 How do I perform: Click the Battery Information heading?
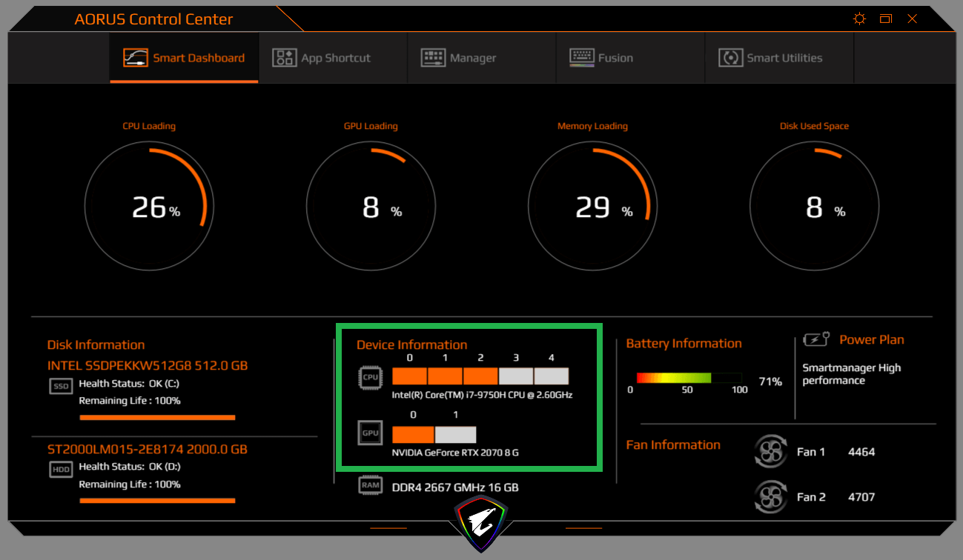(684, 343)
